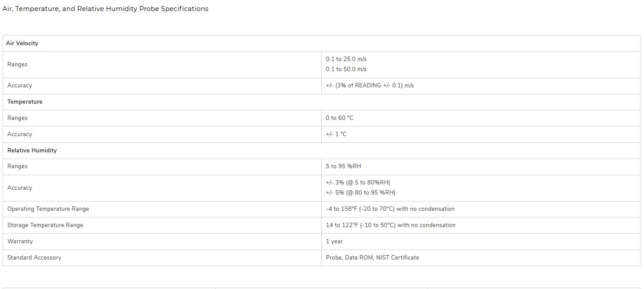
Task: Select the +/- 3% humidity accuracy line
Action: pyautogui.click(x=358, y=183)
